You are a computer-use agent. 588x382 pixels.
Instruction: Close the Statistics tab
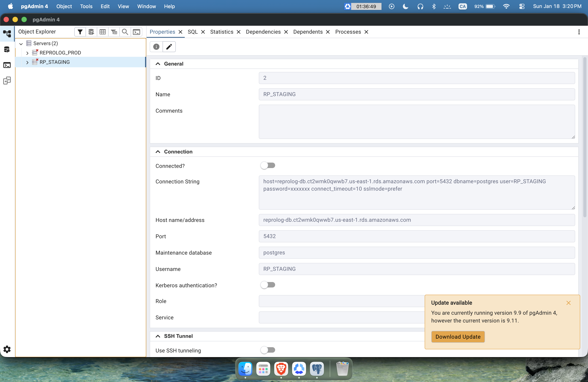(239, 32)
